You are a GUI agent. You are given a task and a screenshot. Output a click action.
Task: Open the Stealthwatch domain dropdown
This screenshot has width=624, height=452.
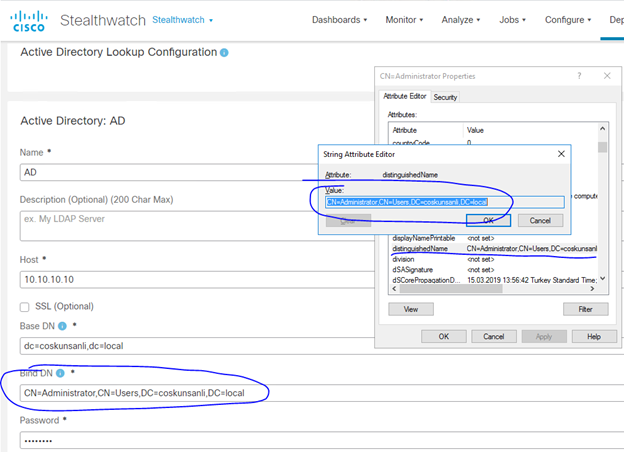click(x=182, y=20)
